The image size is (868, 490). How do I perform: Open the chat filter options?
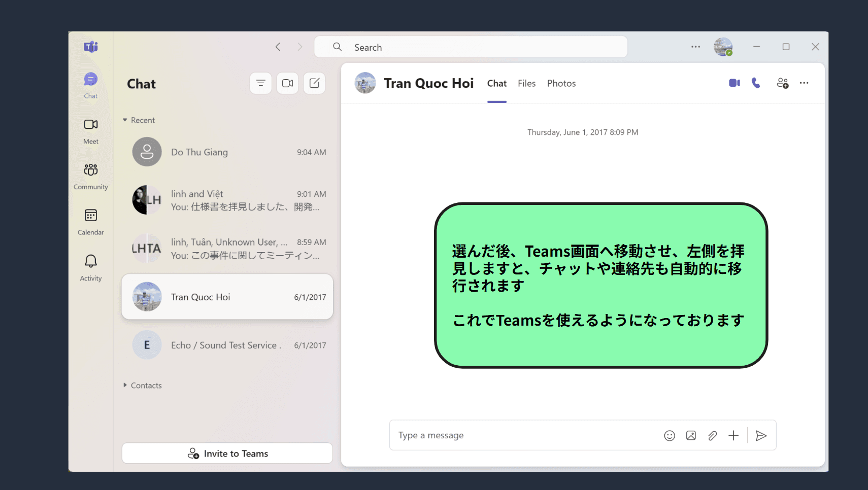(x=260, y=83)
